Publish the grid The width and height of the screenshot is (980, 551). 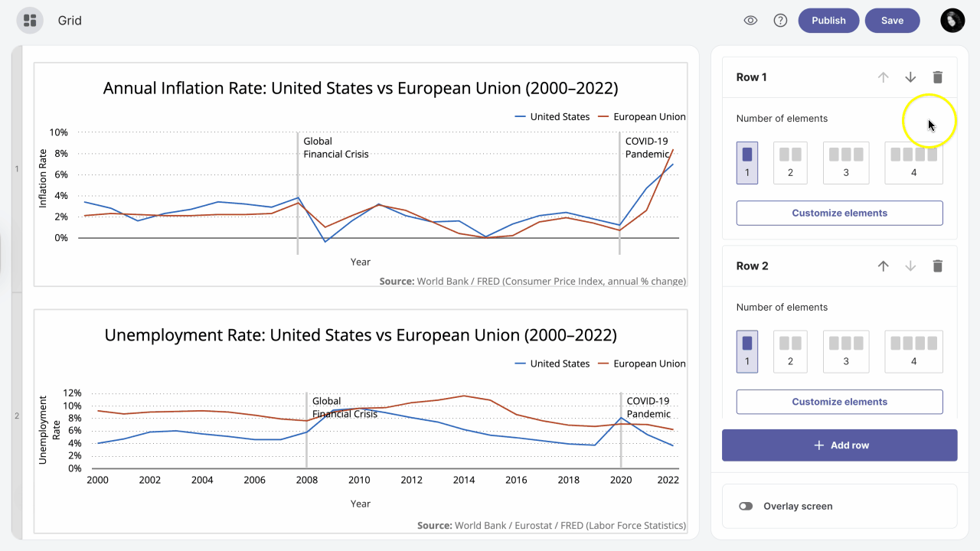(828, 21)
